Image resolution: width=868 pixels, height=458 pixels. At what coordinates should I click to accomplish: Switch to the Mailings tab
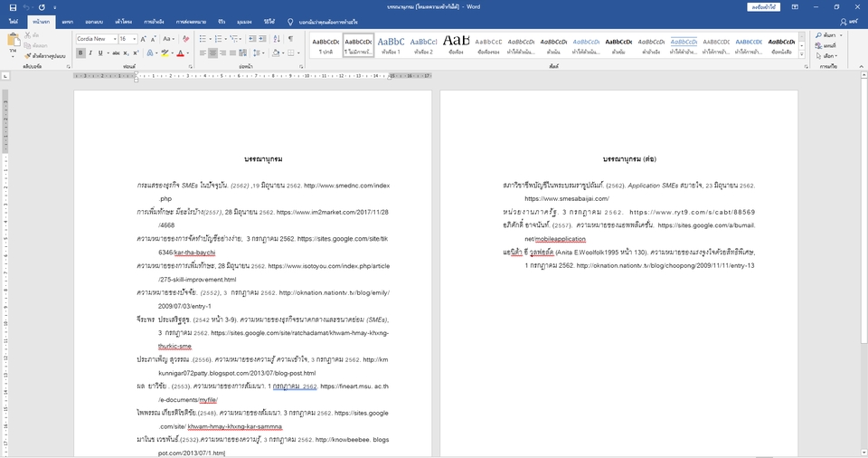(x=191, y=23)
